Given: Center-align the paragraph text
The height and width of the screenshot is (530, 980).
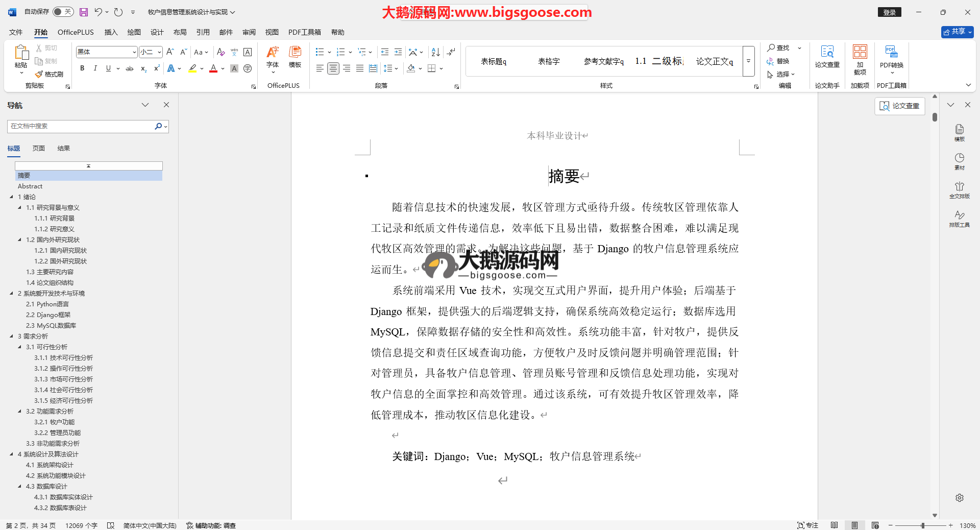Looking at the screenshot, I should coord(333,68).
